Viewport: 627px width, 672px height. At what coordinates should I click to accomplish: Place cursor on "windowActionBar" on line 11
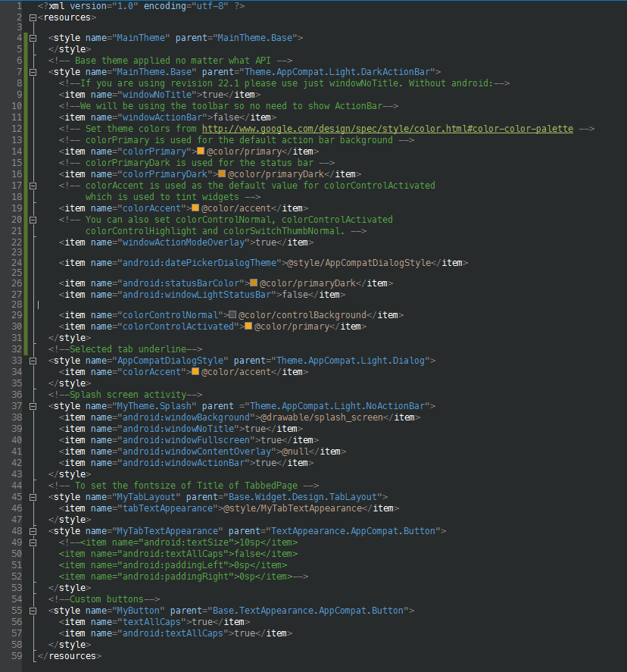(x=162, y=117)
